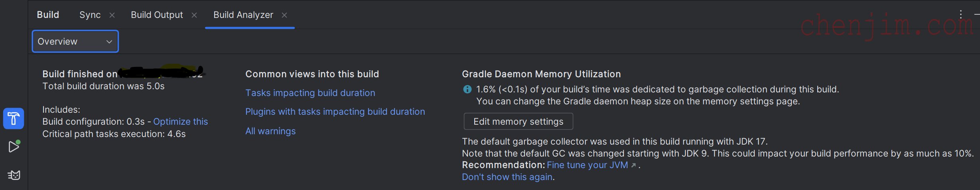View All warnings link
The image size is (980, 190).
(270, 131)
